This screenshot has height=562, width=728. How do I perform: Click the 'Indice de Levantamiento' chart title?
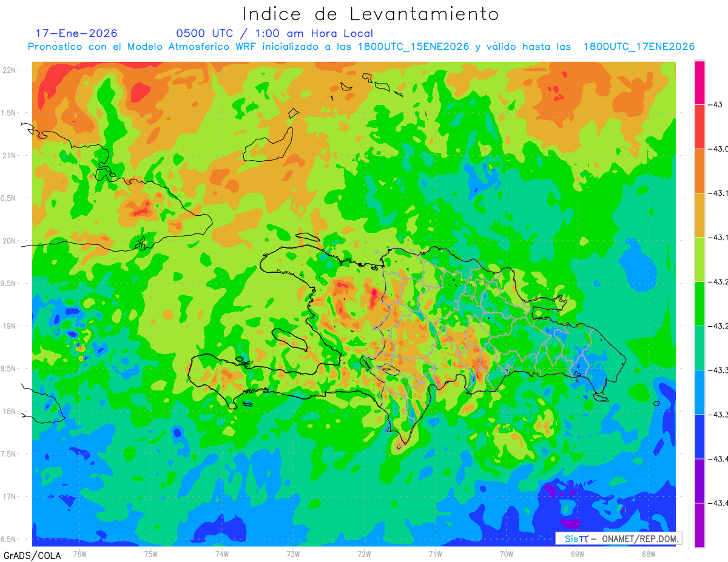tap(371, 13)
